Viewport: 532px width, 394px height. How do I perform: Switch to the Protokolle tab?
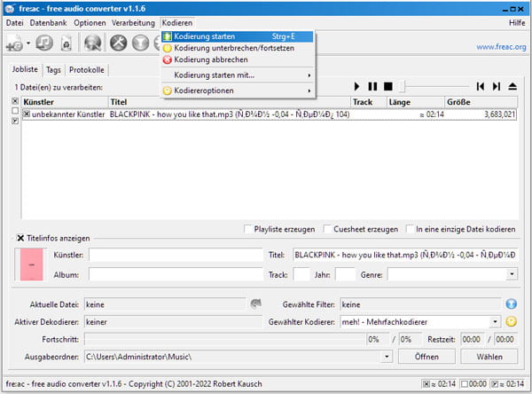tap(89, 69)
